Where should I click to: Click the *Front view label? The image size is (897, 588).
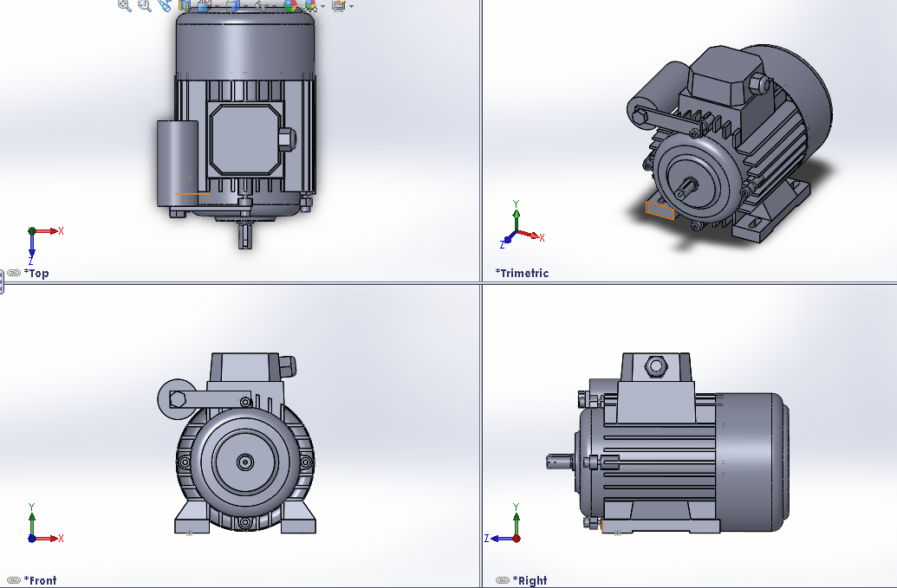point(41,580)
